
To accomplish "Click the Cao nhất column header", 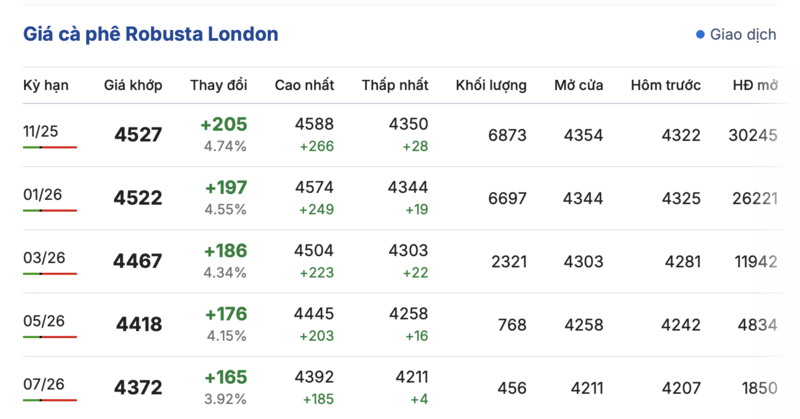I will coord(305,85).
